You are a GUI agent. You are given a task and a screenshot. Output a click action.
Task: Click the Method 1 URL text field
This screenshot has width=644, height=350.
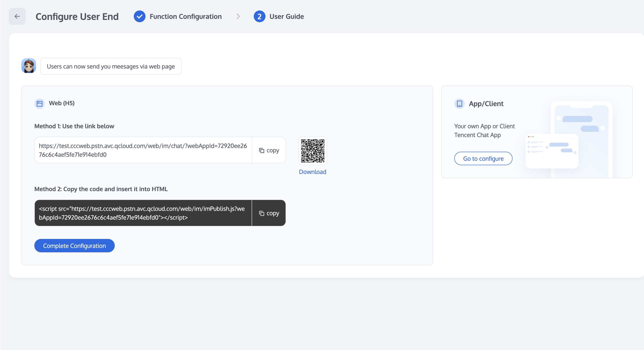tap(143, 150)
